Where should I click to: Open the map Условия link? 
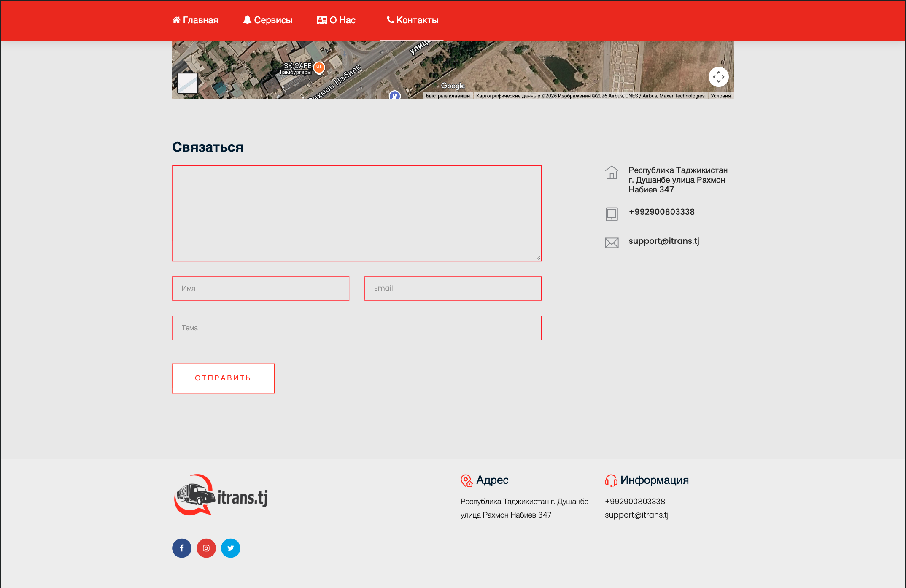pos(720,96)
